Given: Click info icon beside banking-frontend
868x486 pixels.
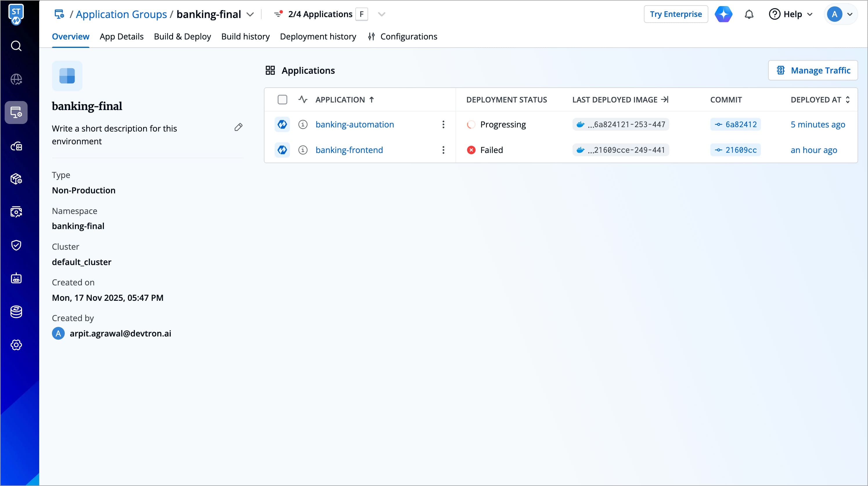Looking at the screenshot, I should [302, 150].
